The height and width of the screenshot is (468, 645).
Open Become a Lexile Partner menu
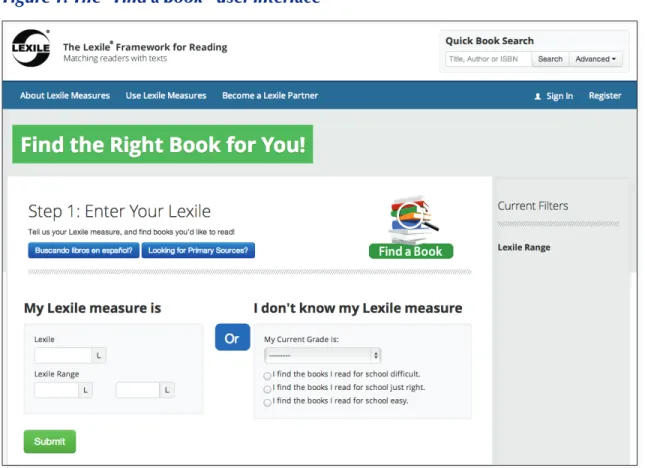(x=270, y=95)
